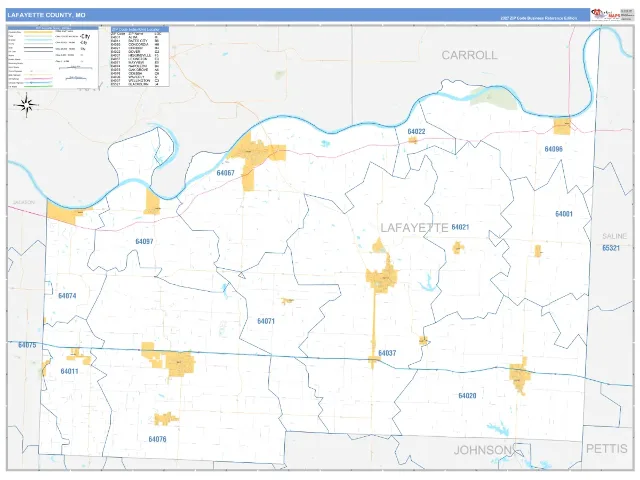Select the CARROLL county label
This screenshot has height=480, width=640.
pos(469,55)
